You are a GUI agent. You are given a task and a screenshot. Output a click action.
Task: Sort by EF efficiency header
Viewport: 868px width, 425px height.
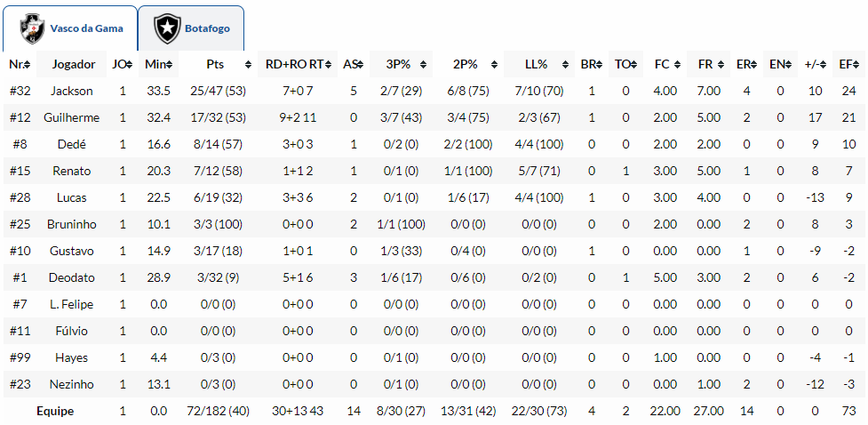(848, 65)
